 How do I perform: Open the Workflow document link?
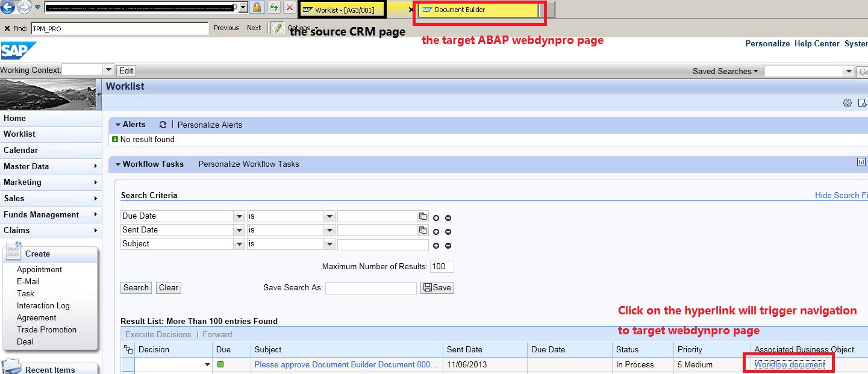(x=790, y=364)
